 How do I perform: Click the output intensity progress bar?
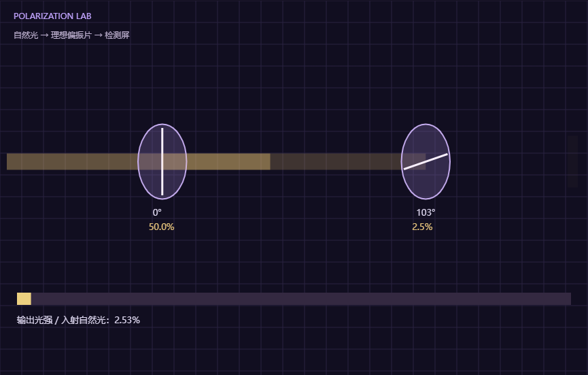tap(294, 299)
